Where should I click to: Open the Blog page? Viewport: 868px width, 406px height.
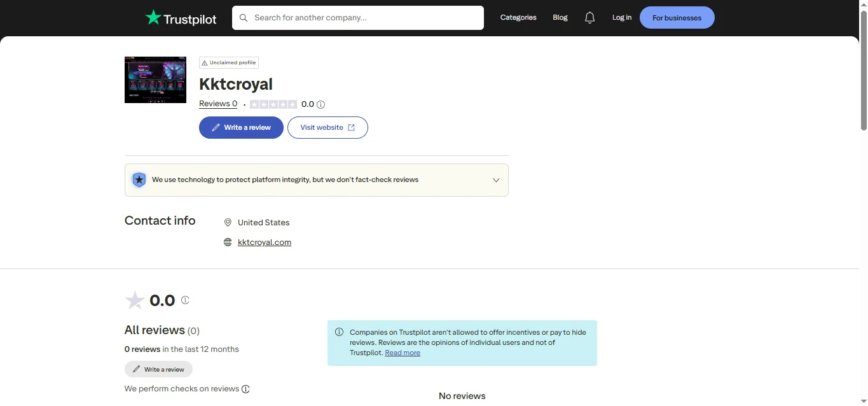pos(560,18)
